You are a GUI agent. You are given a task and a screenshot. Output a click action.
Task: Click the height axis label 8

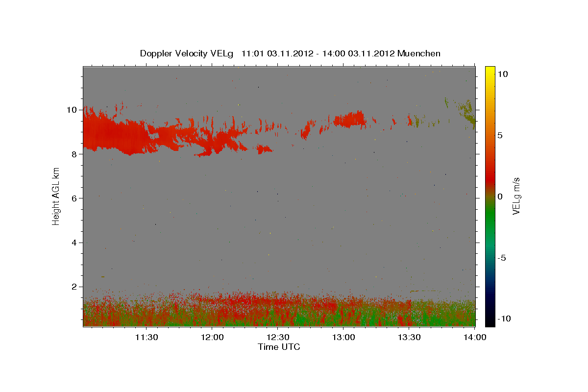coord(74,154)
